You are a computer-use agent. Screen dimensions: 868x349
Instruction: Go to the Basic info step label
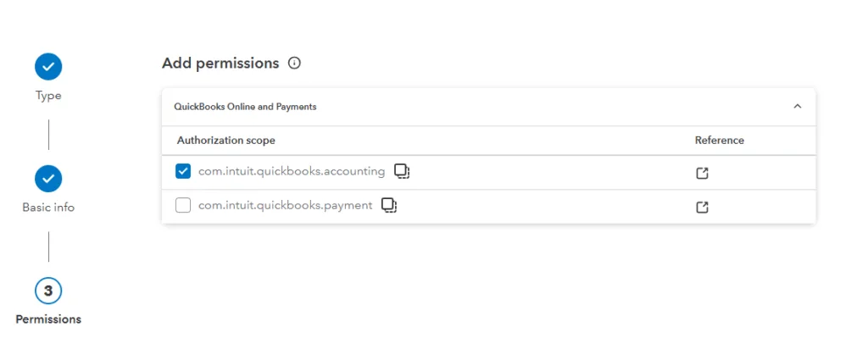[48, 208]
